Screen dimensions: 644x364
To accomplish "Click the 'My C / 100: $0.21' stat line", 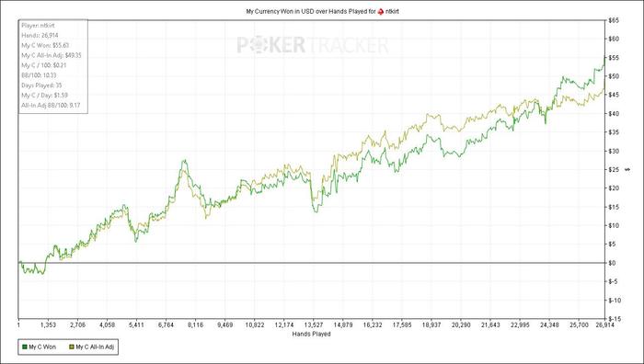I will 44,65.
